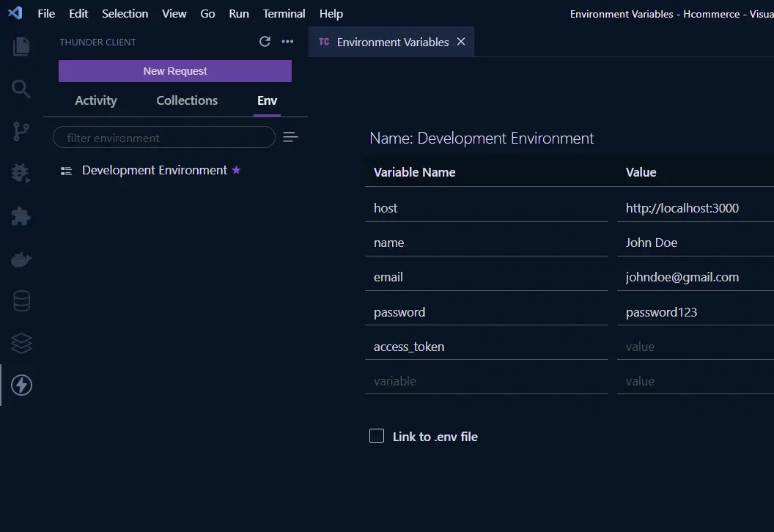Enable the Link to .env file checkbox
Screen dimensions: 774x532
376,435
